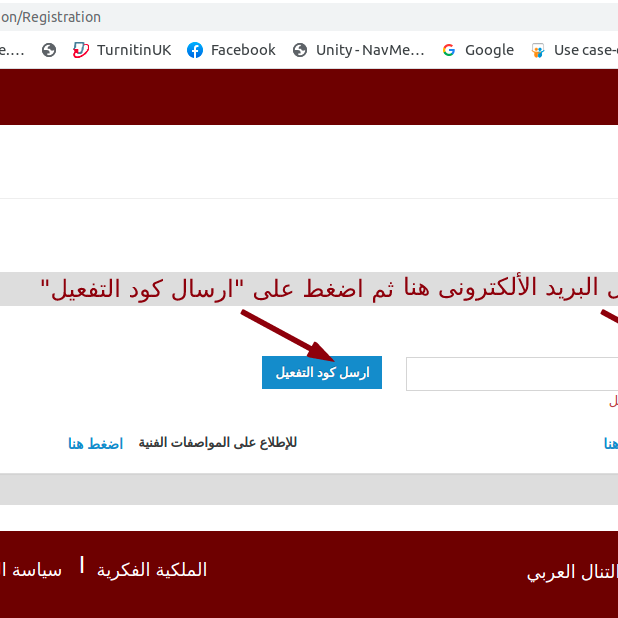The image size is (618, 618).
Task: Open the سياسة footer link
Action: 32,570
